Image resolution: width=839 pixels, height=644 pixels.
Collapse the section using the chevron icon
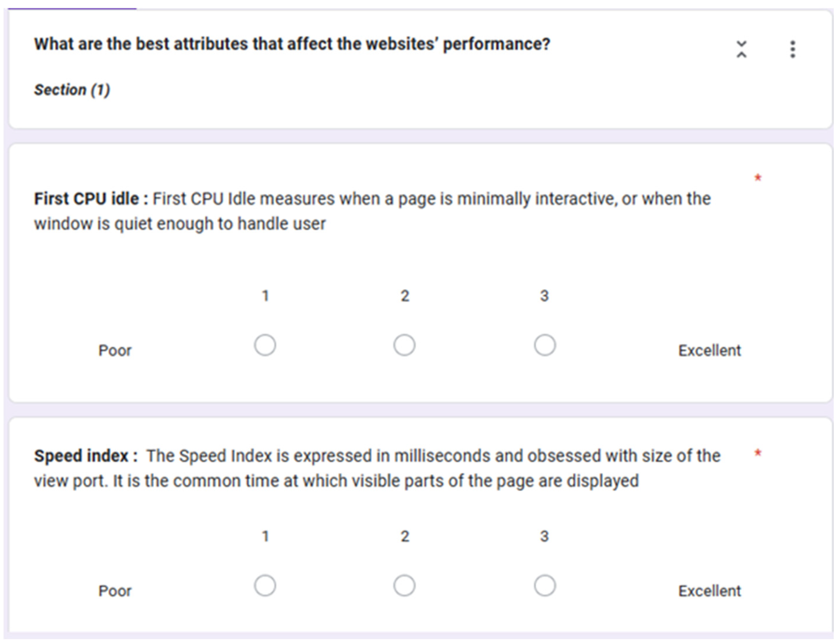(x=741, y=50)
